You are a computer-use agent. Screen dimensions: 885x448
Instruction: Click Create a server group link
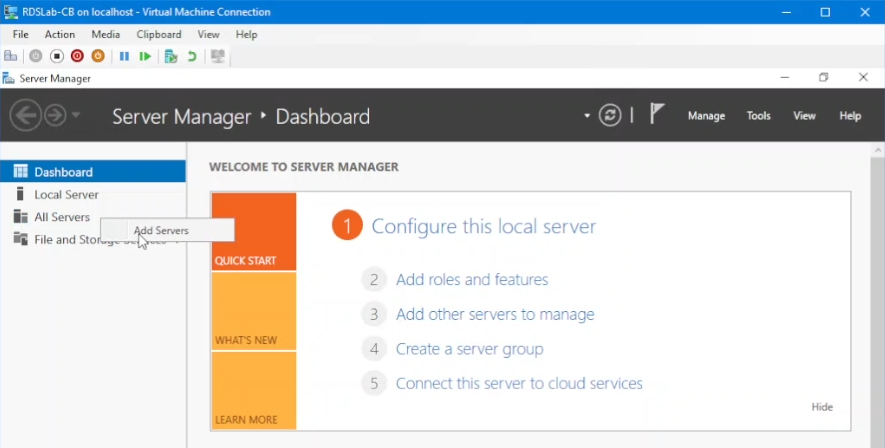click(x=469, y=349)
